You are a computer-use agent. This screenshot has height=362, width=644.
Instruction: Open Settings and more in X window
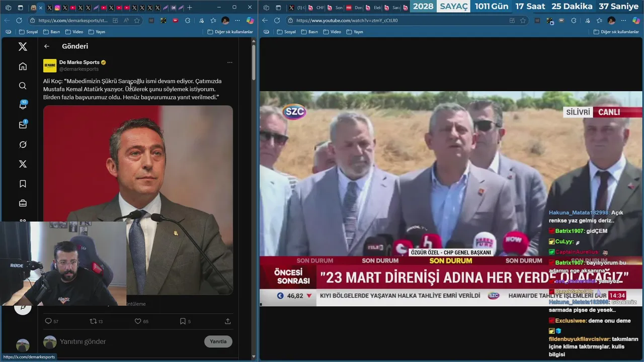[237, 21]
